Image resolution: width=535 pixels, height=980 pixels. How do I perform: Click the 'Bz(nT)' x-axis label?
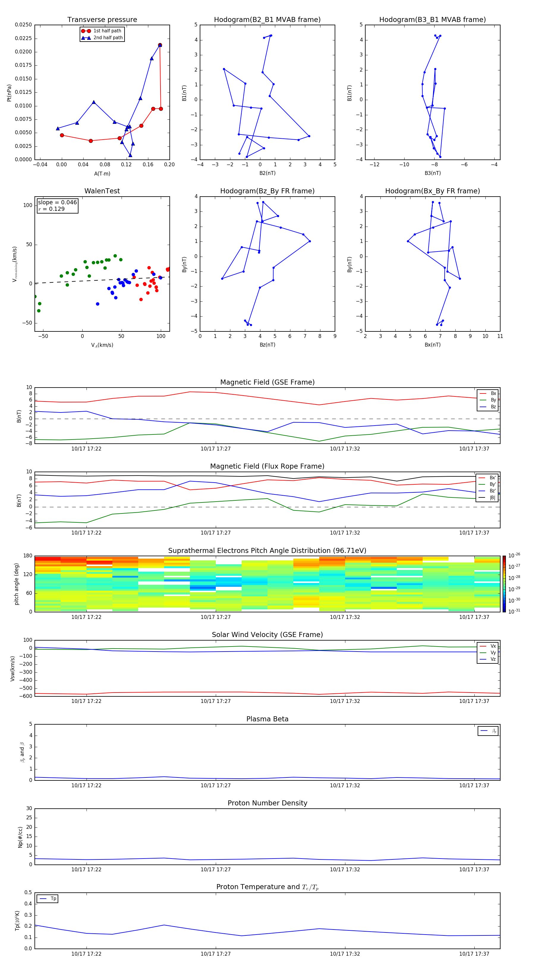coord(267,345)
